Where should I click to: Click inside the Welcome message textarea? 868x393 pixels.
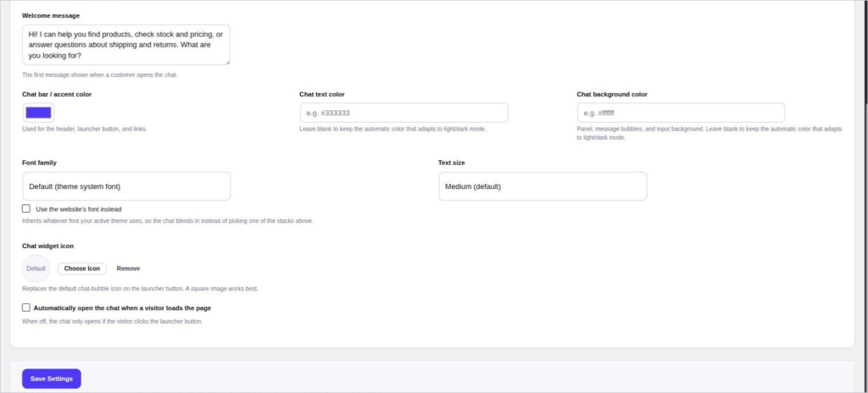point(126,45)
